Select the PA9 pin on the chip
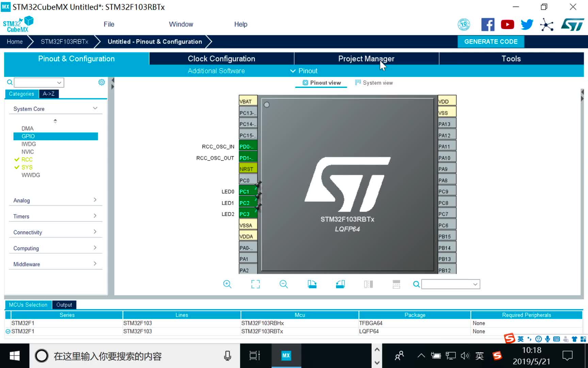 coord(447,169)
